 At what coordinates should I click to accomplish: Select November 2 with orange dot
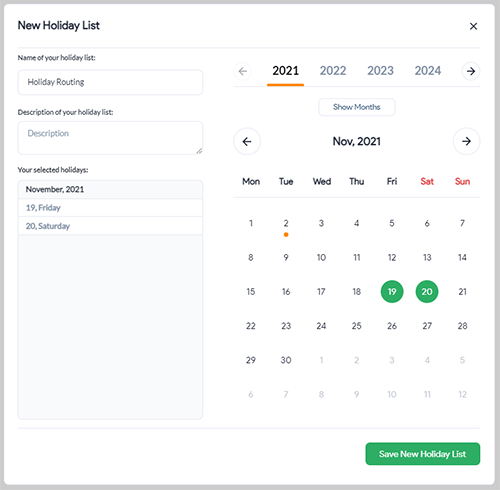click(x=286, y=223)
